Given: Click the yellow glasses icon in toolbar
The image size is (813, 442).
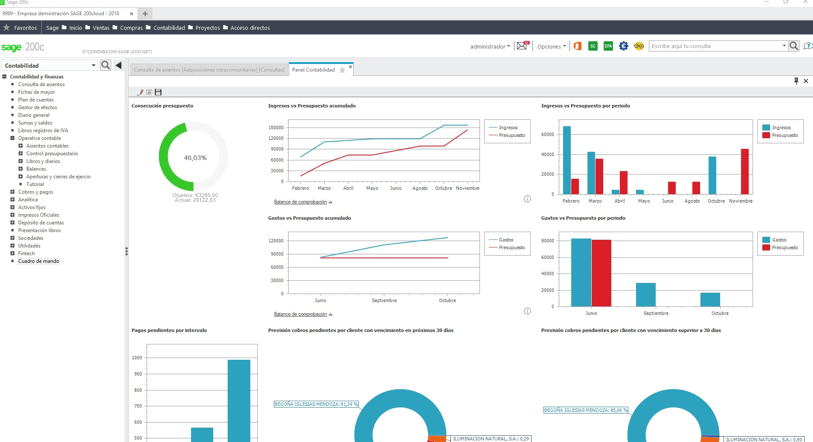Looking at the screenshot, I should click(x=639, y=46).
